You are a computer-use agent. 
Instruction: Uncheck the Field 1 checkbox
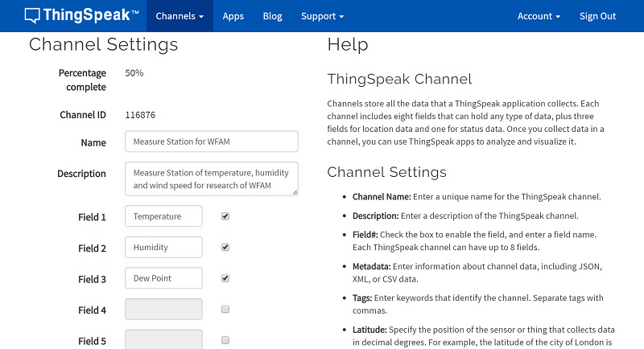pos(225,216)
